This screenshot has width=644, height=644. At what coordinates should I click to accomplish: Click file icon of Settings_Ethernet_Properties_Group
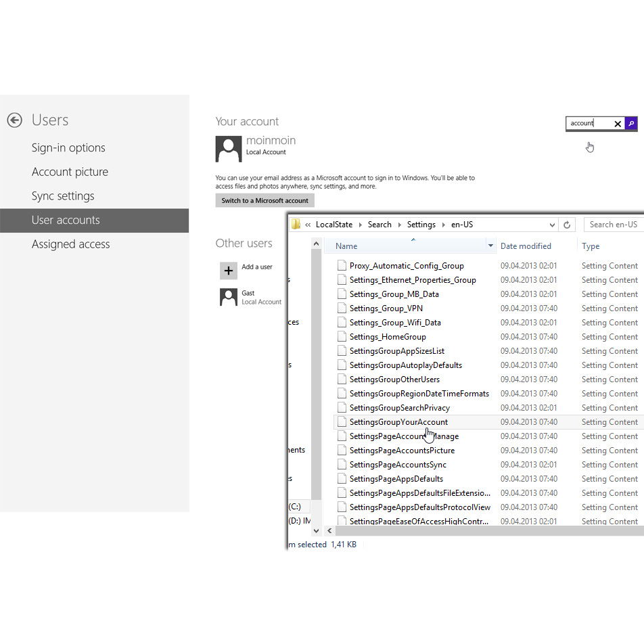click(x=342, y=279)
